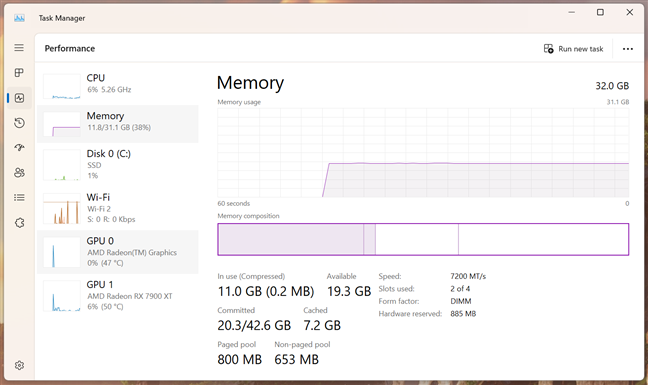Viewport: 648px width, 385px height.
Task: Select the Memory performance item
Action: pos(118,124)
